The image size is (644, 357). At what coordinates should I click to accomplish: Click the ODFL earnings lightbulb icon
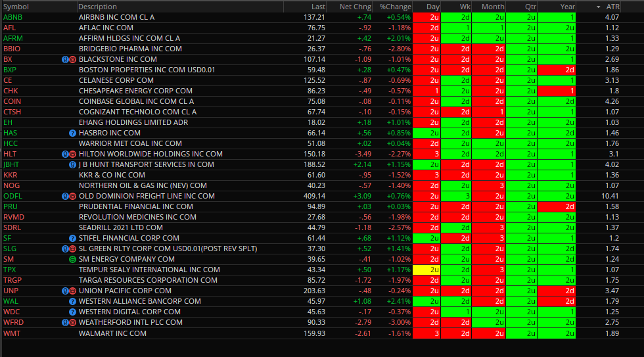[65, 197]
